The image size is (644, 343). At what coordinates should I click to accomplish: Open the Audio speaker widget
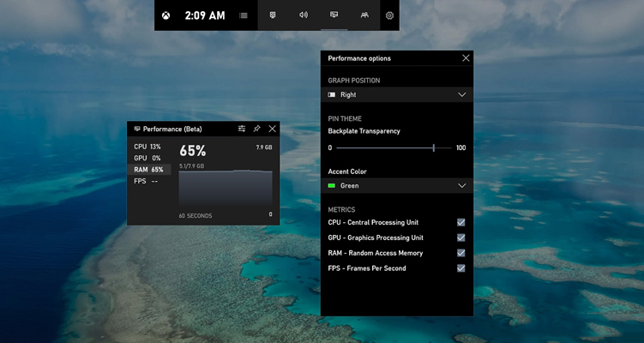tap(303, 15)
